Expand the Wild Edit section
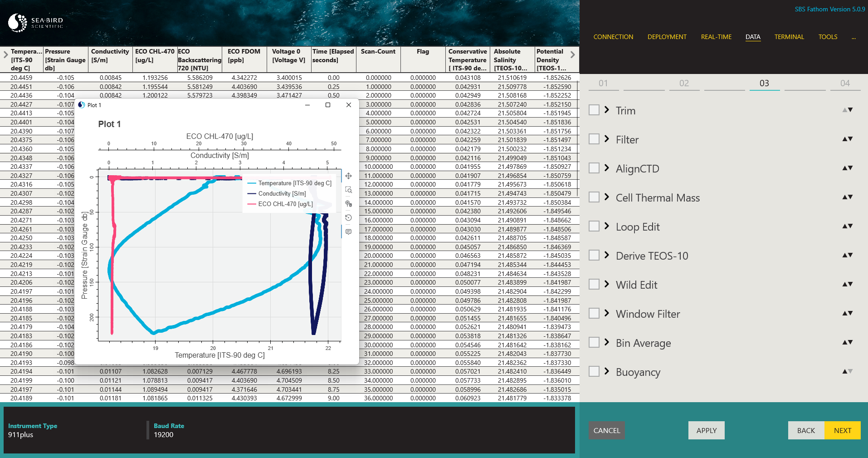 pos(607,284)
